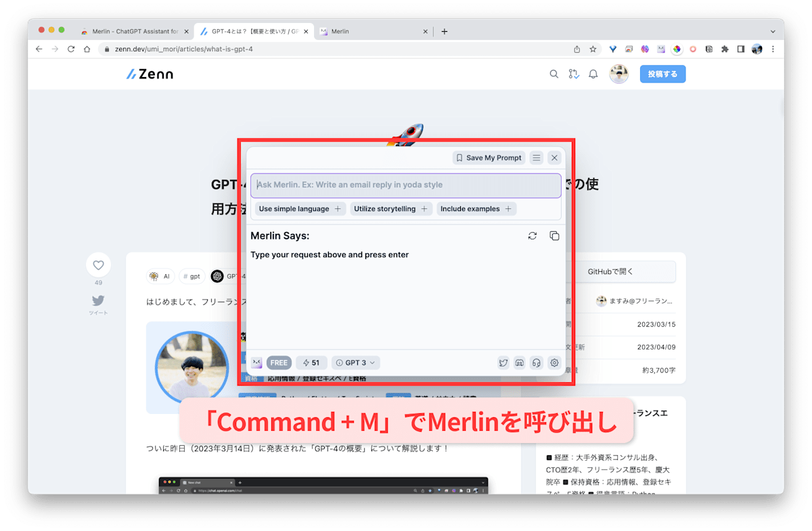Add the Utilize storytelling modifier

(391, 209)
